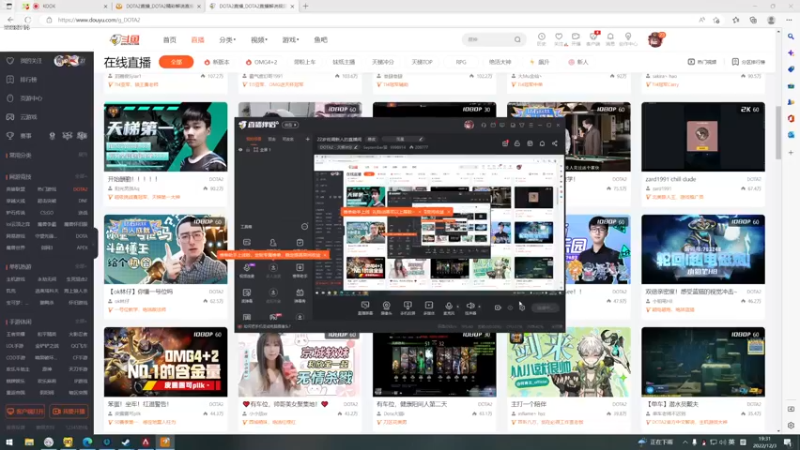This screenshot has height=450, width=800.
Task: Select the 新人 filter tab
Action: pyautogui.click(x=579, y=62)
